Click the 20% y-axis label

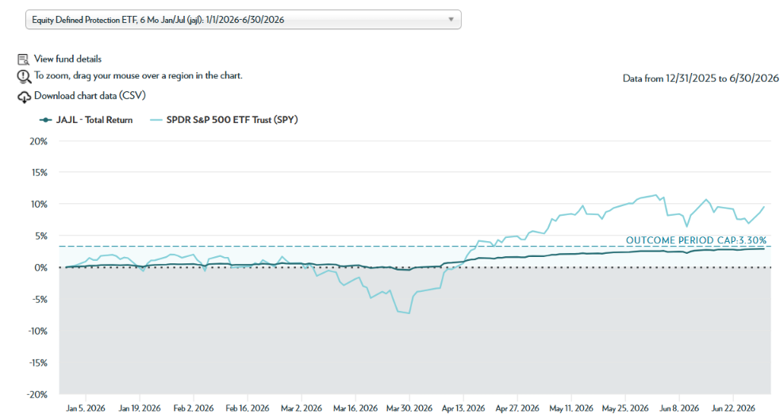(38, 141)
